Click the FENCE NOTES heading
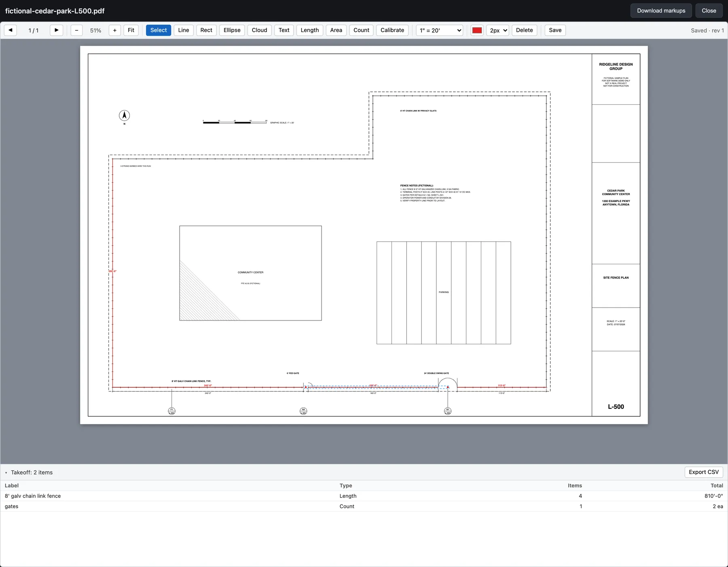The height and width of the screenshot is (567, 728). click(417, 186)
